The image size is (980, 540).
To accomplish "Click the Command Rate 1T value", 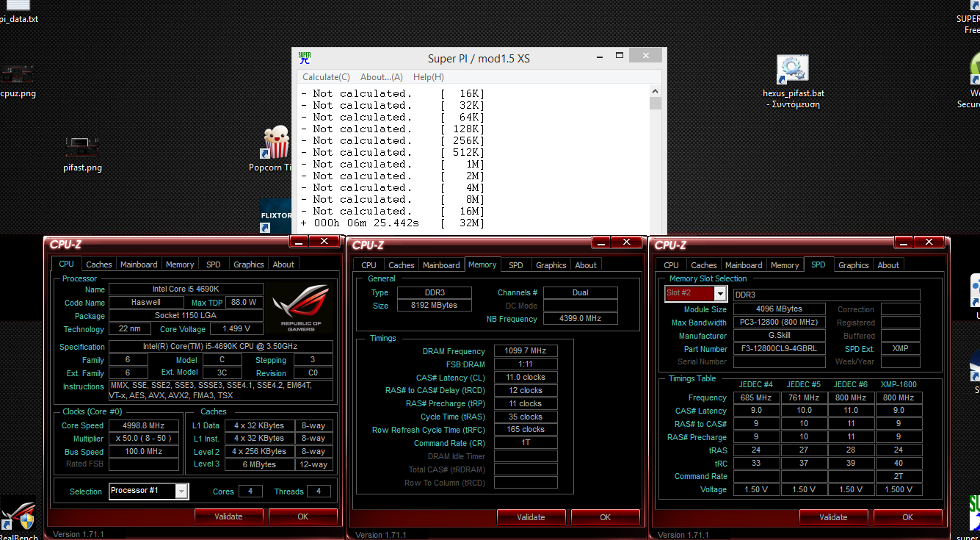I will pos(526,443).
